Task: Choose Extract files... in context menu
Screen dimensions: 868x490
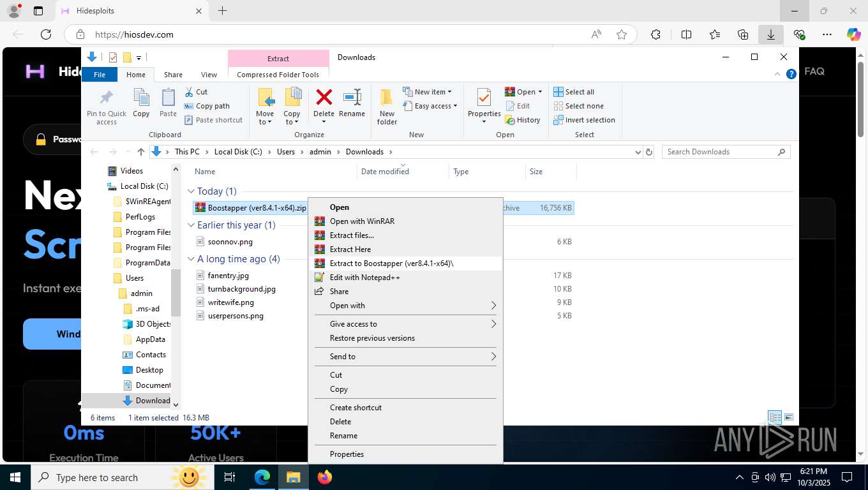Action: pos(405,235)
